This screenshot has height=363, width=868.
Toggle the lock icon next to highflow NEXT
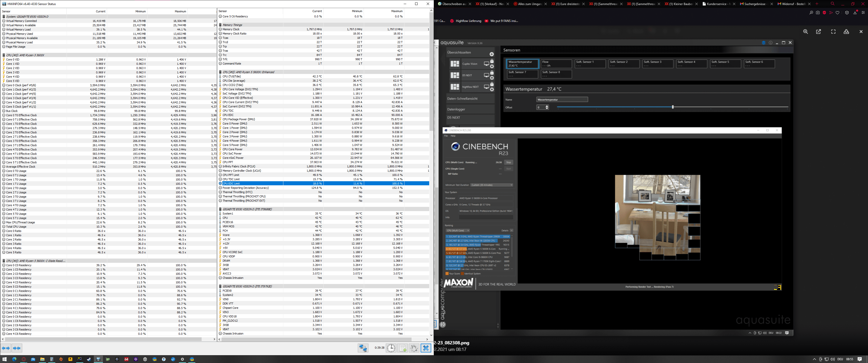(492, 84)
